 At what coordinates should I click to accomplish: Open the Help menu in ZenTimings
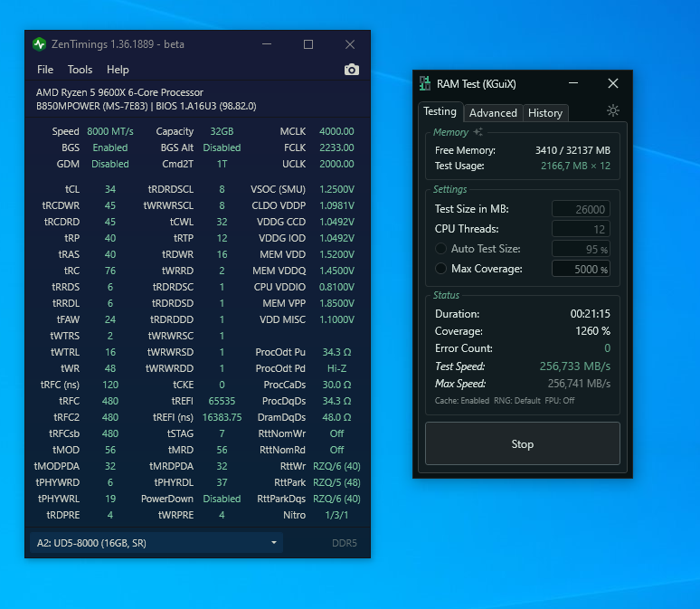coord(118,70)
